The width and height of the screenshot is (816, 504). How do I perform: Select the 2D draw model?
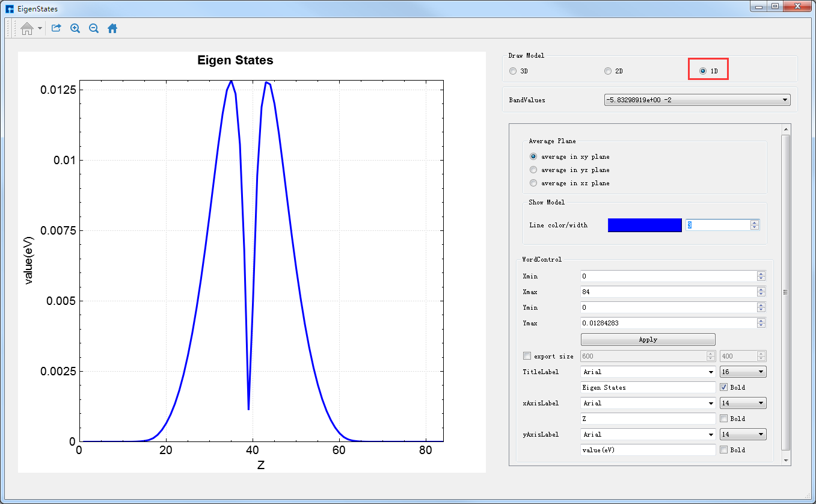[608, 71]
